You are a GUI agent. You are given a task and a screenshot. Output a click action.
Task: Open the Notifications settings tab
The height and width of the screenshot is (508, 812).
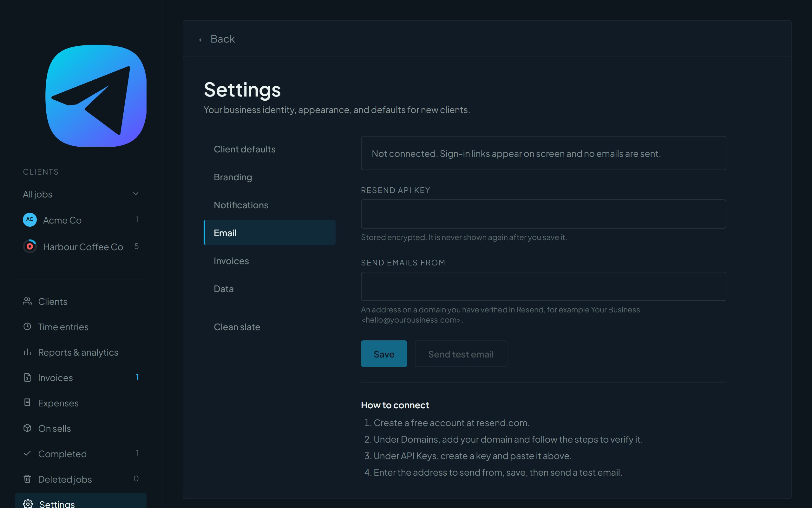(269, 205)
